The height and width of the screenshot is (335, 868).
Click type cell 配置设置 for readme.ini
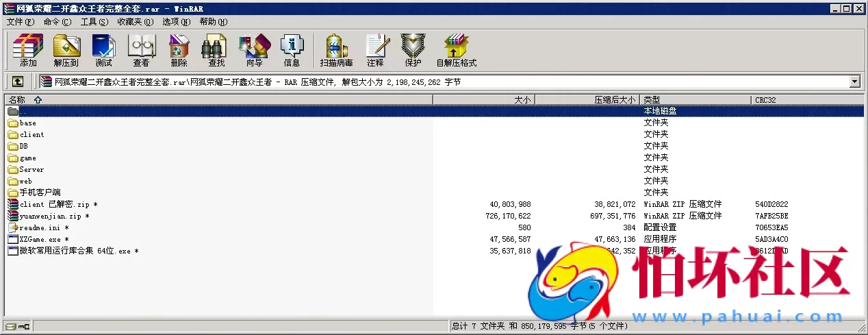(660, 228)
